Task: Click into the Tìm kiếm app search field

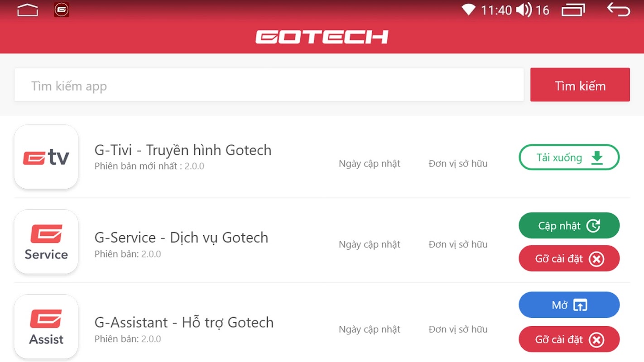Action: point(269,85)
